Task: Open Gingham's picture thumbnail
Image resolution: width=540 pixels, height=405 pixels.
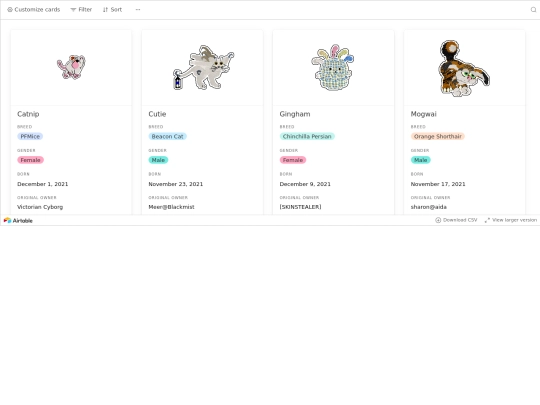Action: point(333,68)
